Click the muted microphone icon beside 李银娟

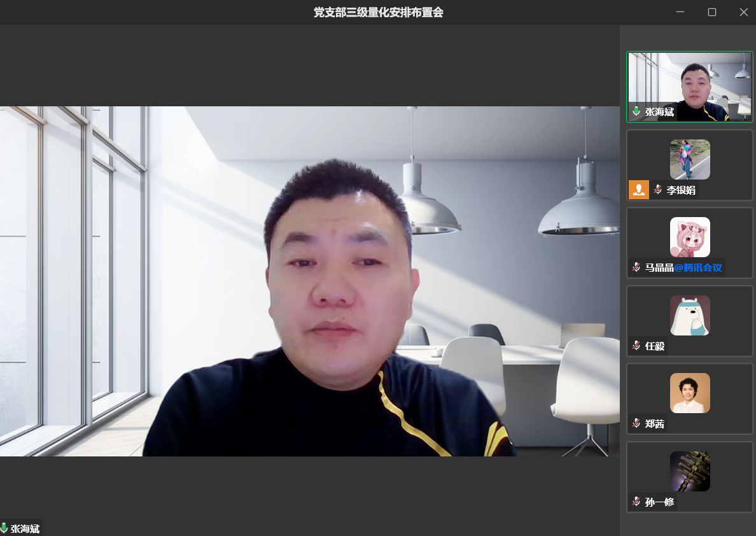click(658, 190)
